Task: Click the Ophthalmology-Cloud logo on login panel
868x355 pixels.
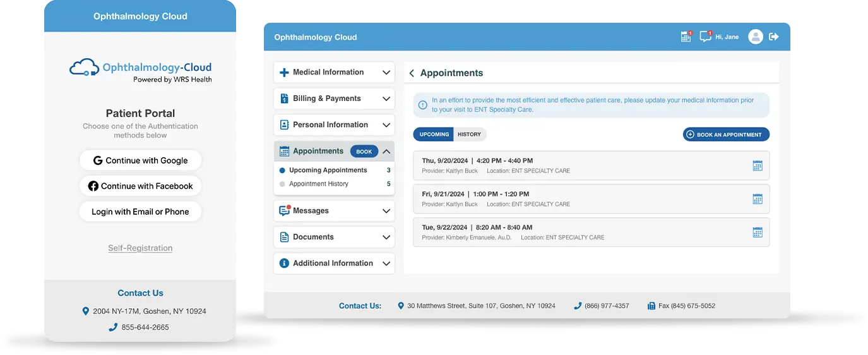Action: 140,71
